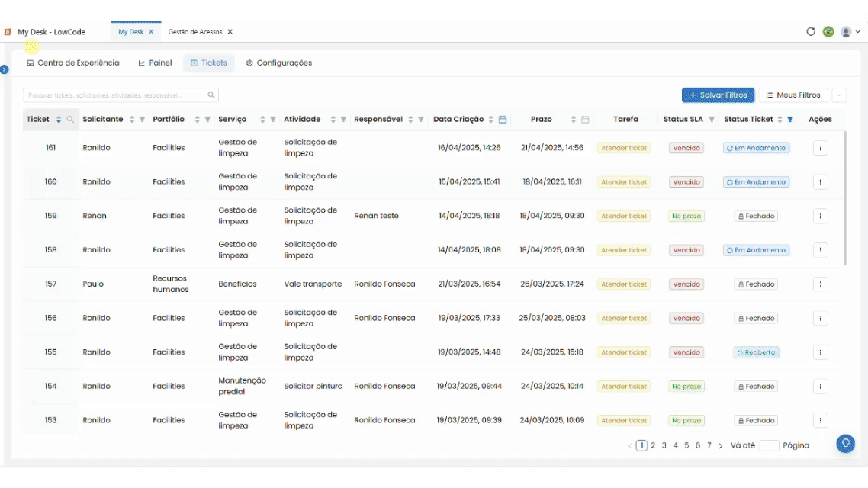This screenshot has width=868, height=488.
Task: Open Meus Filtros
Action: click(x=792, y=95)
